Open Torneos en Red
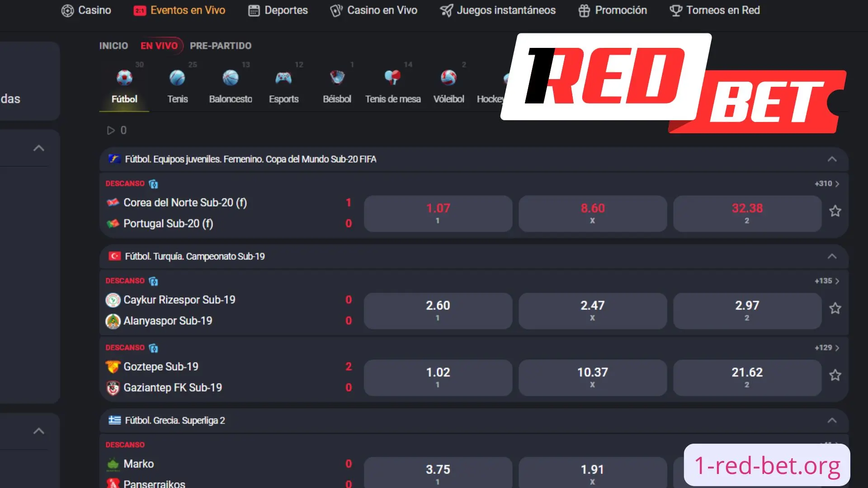Image resolution: width=868 pixels, height=488 pixels. coord(715,10)
